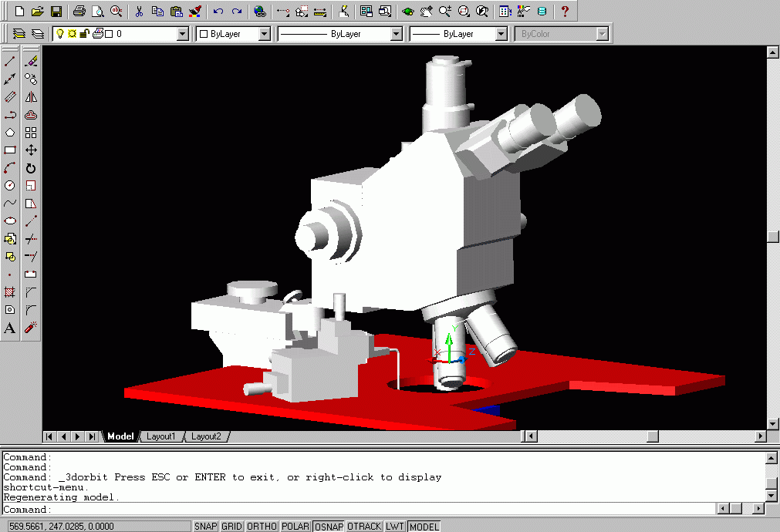780x532 pixels.
Task: Click the MODEL space button
Action: click(x=424, y=527)
